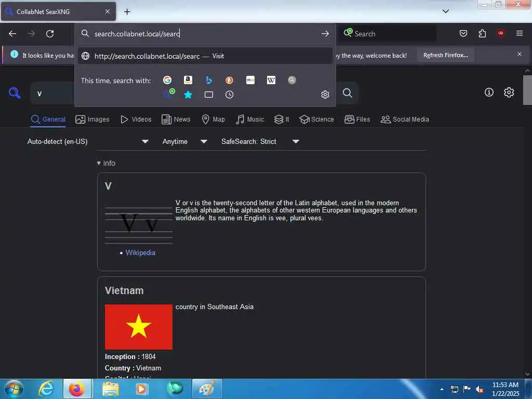
Task: Open the Auto-detect (en-US) language dropdown
Action: pos(88,141)
